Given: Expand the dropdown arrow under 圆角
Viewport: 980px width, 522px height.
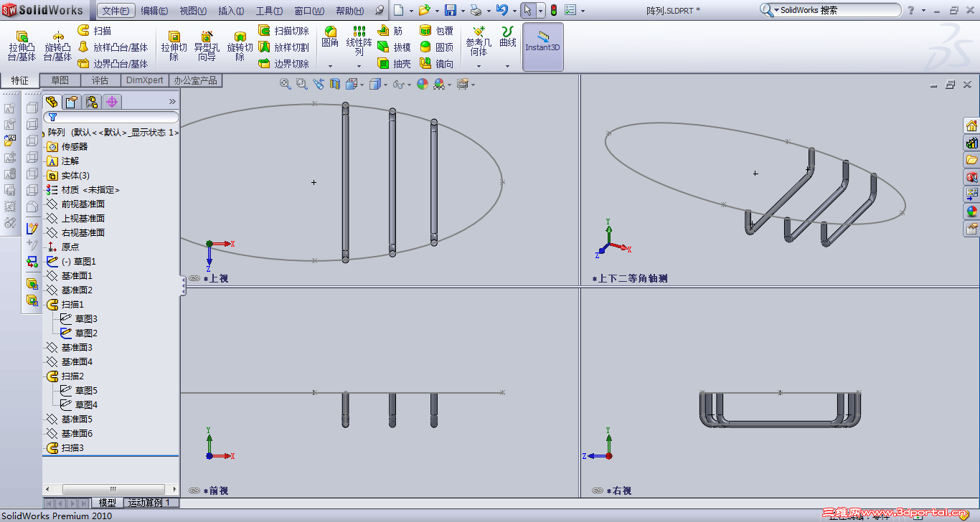Looking at the screenshot, I should (330, 66).
